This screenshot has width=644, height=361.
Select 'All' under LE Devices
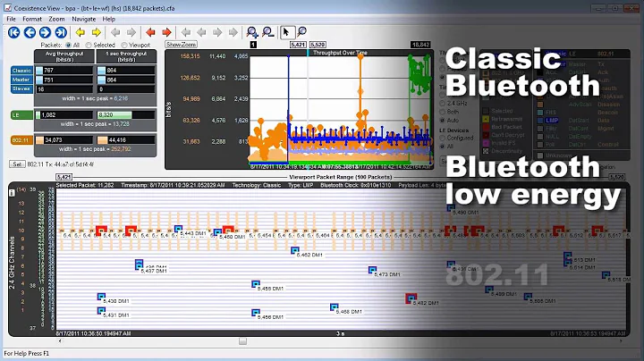click(x=443, y=147)
